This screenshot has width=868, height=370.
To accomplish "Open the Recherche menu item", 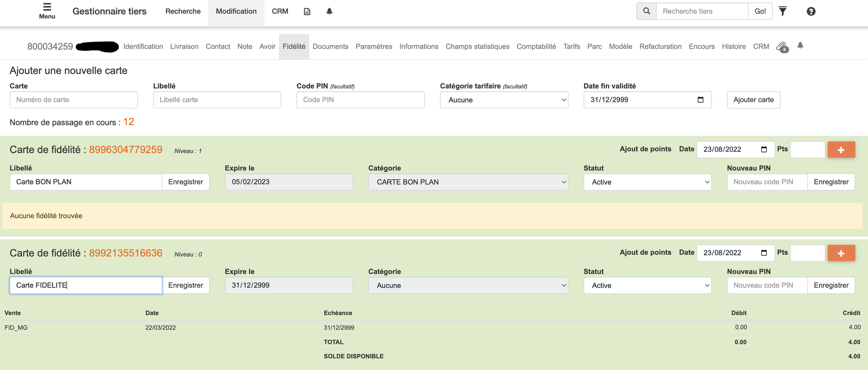I will pos(183,11).
